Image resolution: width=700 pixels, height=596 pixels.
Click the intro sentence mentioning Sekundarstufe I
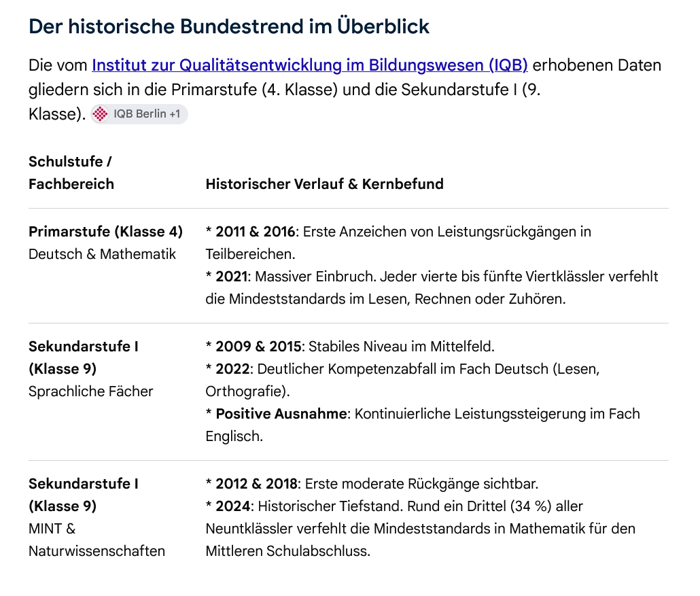(284, 90)
